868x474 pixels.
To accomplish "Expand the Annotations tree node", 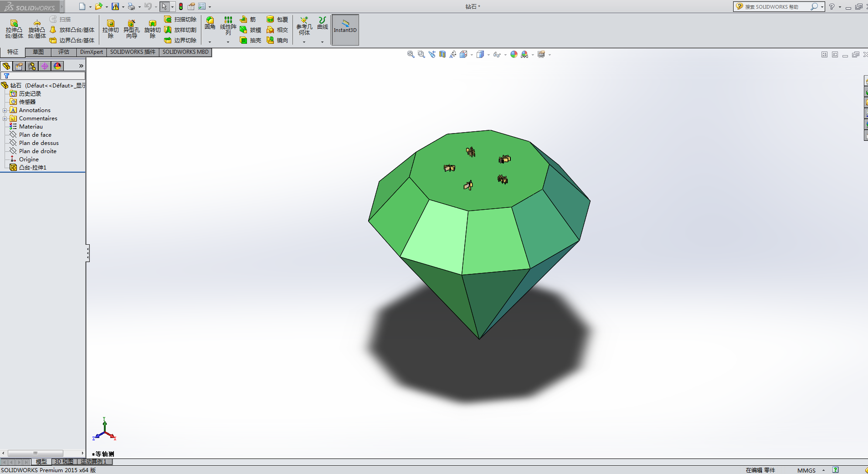I will pyautogui.click(x=5, y=110).
